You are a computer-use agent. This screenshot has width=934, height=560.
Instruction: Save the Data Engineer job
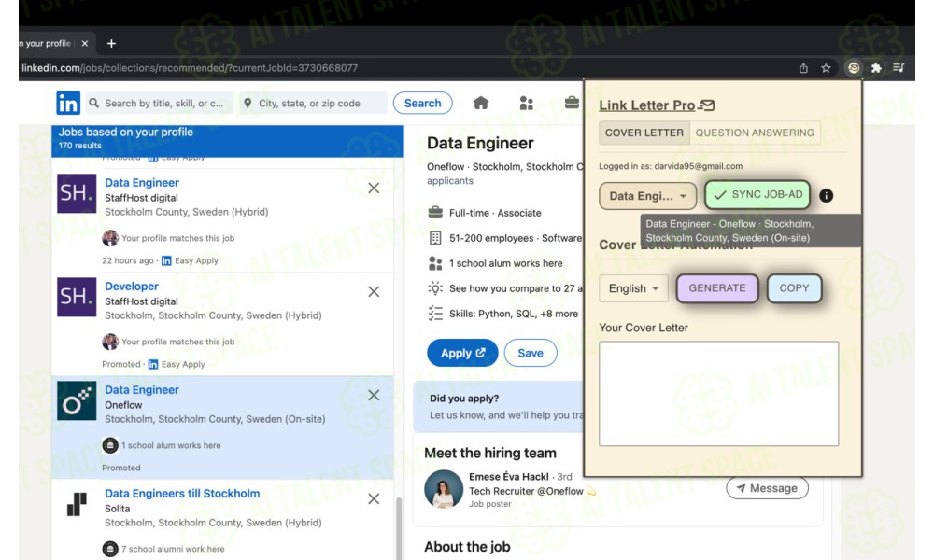point(531,353)
